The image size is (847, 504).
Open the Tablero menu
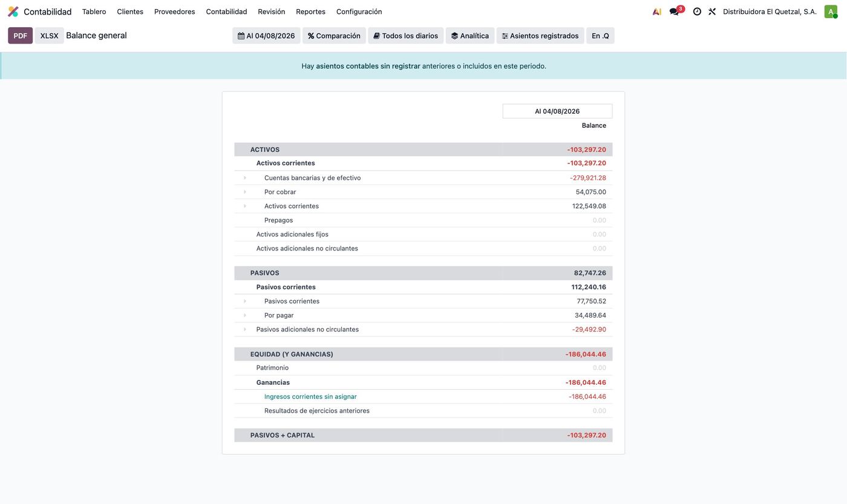pyautogui.click(x=94, y=11)
